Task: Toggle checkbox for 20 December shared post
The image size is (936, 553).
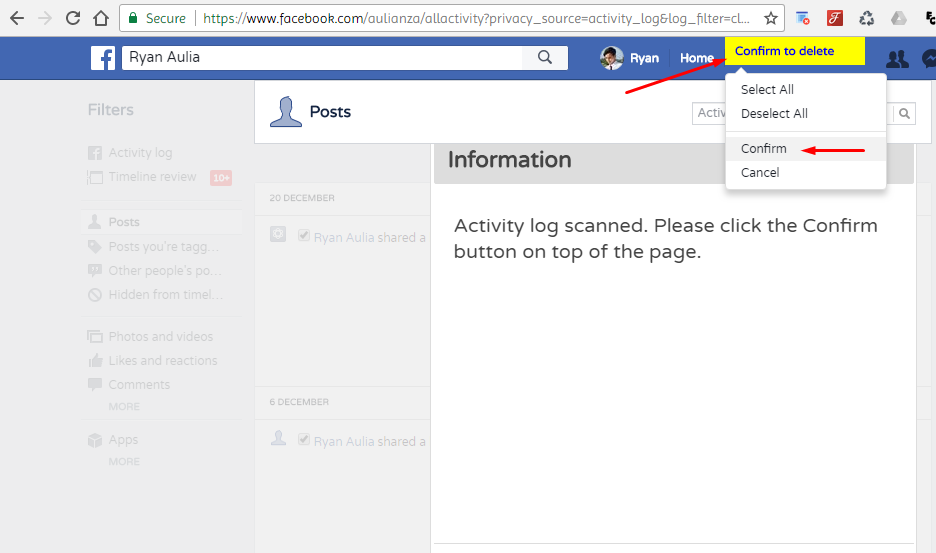Action: point(304,235)
